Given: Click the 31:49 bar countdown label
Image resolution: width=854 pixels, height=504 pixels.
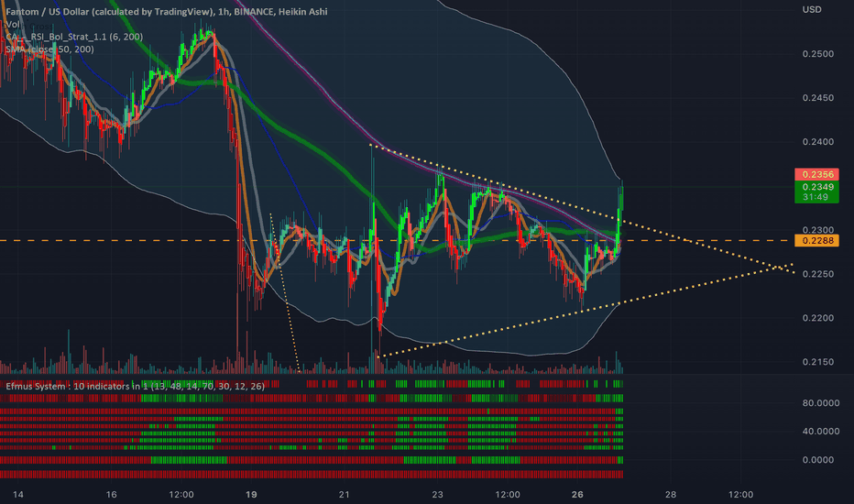Looking at the screenshot, I should click(x=817, y=197).
